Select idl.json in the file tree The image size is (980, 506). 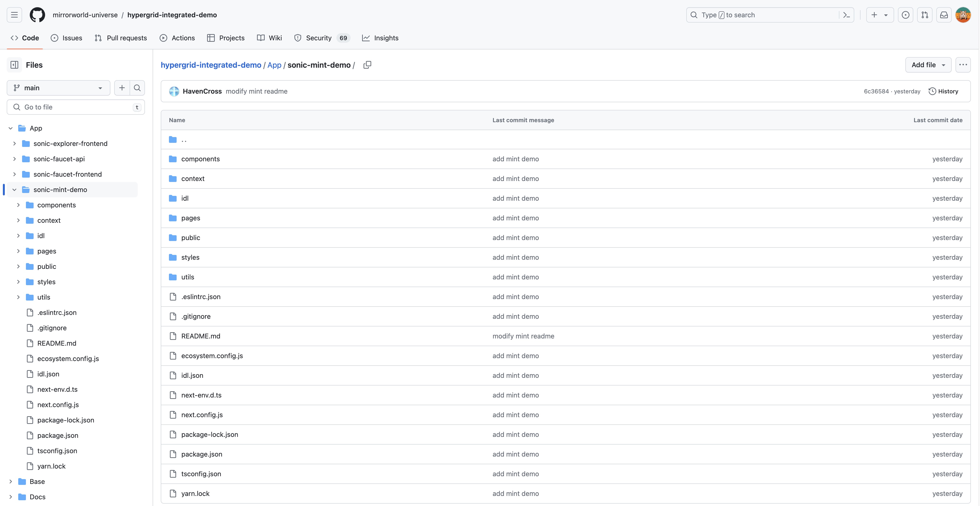click(48, 374)
